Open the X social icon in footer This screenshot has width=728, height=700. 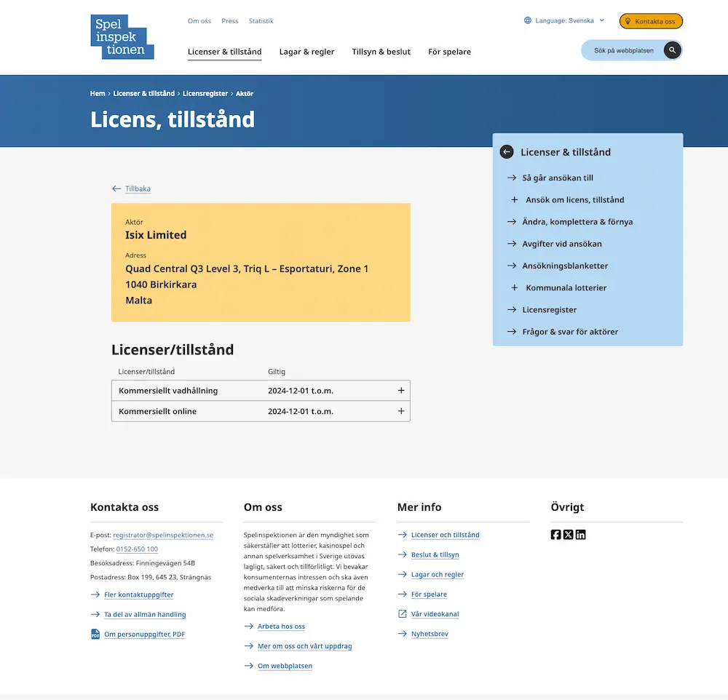[569, 535]
